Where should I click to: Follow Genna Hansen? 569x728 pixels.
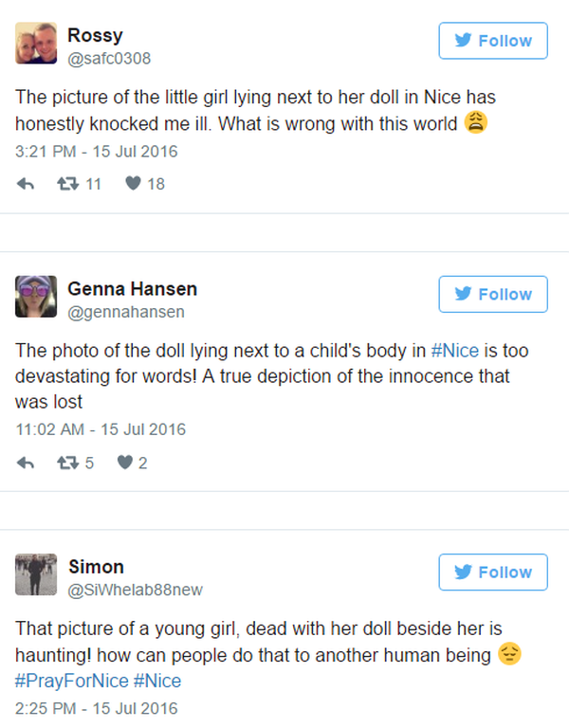(492, 294)
